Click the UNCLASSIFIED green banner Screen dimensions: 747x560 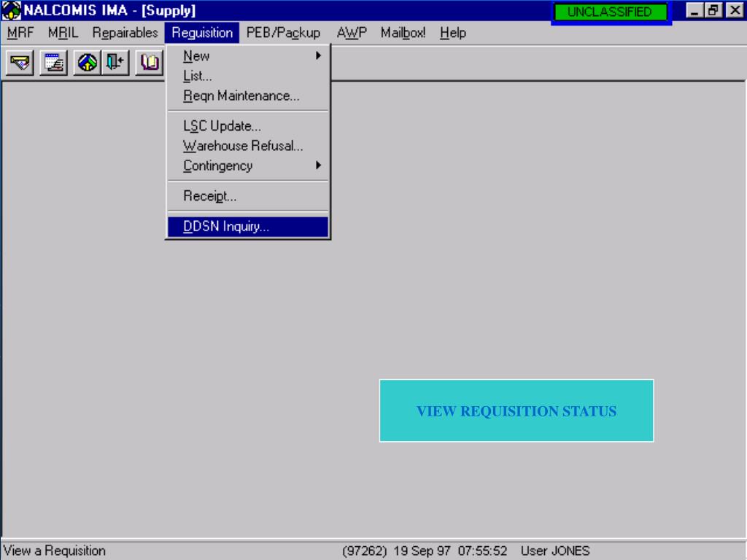click(611, 12)
